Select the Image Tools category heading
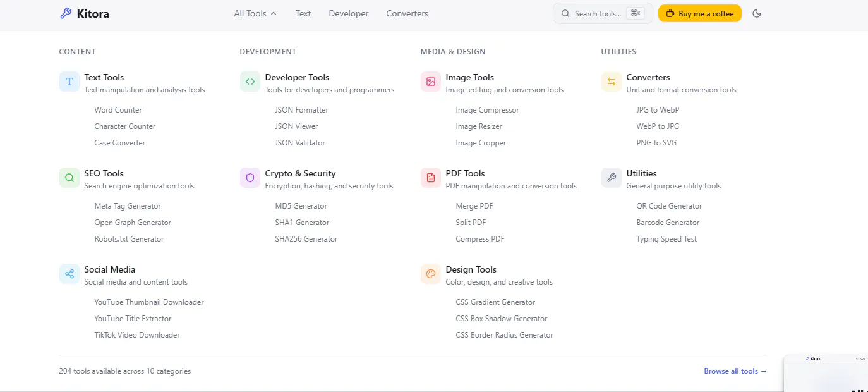This screenshot has width=868, height=392. (469, 77)
